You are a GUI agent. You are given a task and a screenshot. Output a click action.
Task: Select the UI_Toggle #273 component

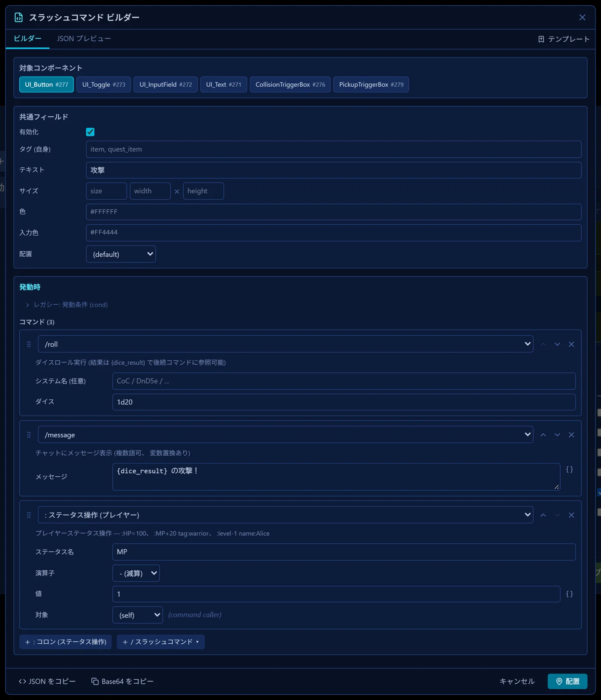pyautogui.click(x=103, y=85)
